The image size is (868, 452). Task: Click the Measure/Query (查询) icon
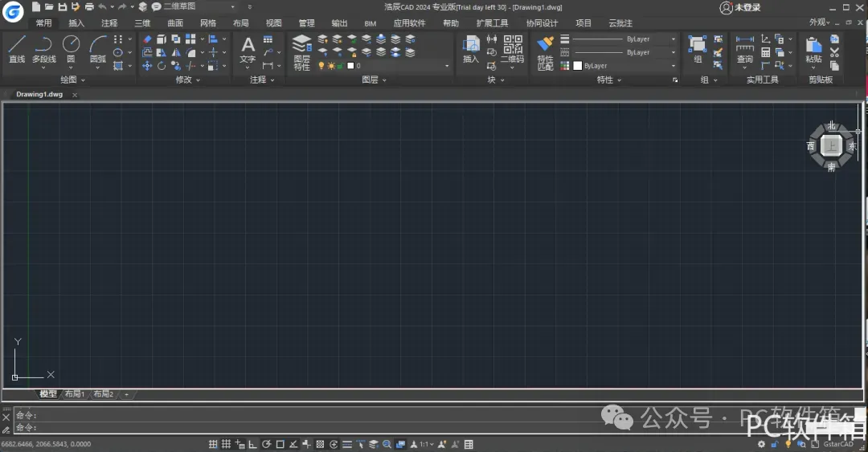pos(744,49)
